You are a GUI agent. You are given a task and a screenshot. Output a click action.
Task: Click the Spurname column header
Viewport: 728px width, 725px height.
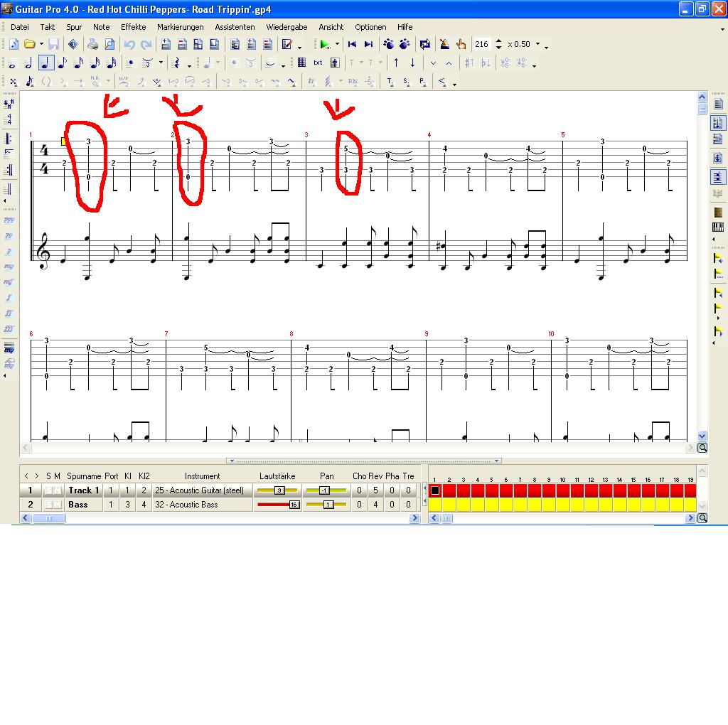coord(84,476)
